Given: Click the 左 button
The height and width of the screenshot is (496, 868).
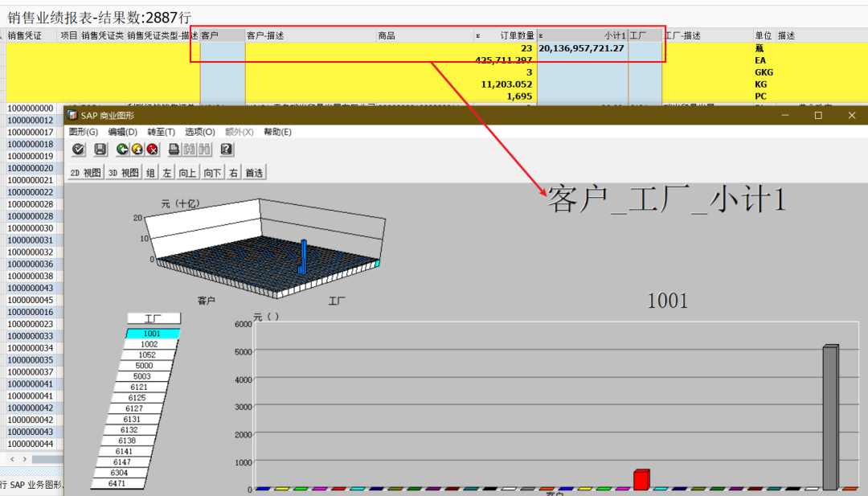Looking at the screenshot, I should pyautogui.click(x=167, y=173).
